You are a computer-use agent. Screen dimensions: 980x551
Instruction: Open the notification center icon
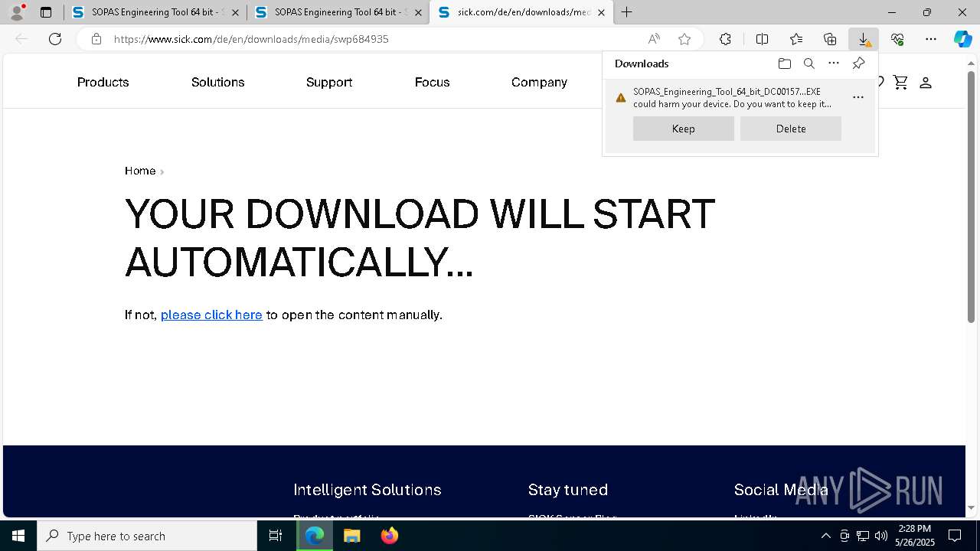pyautogui.click(x=955, y=536)
